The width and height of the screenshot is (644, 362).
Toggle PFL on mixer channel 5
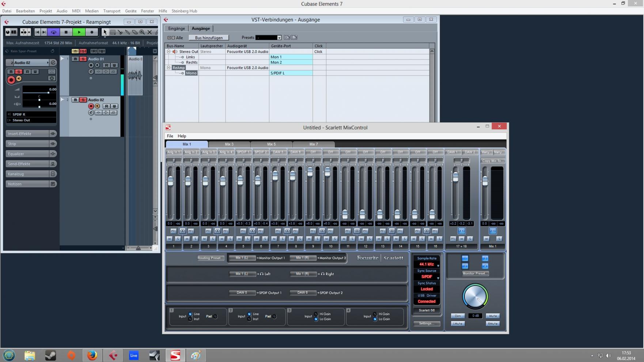[x=243, y=231]
